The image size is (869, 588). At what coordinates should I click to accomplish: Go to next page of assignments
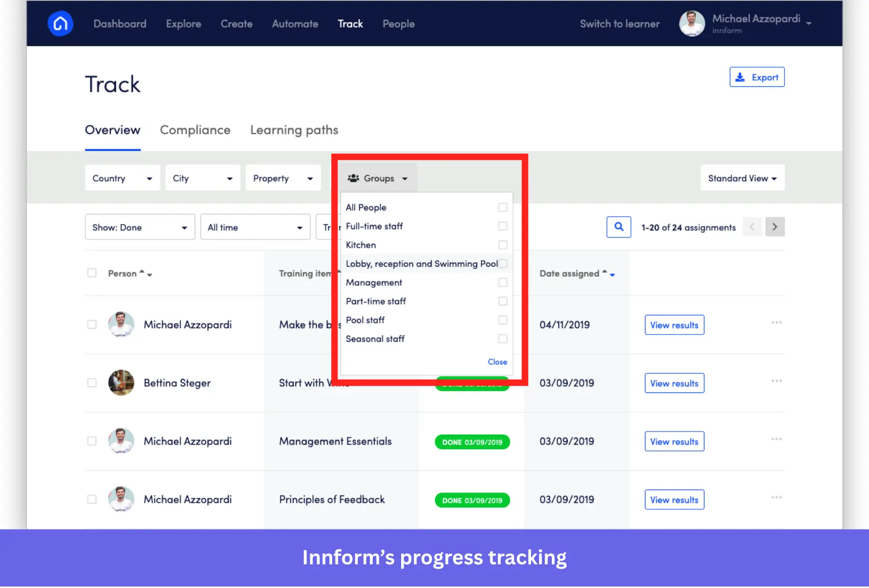[775, 227]
